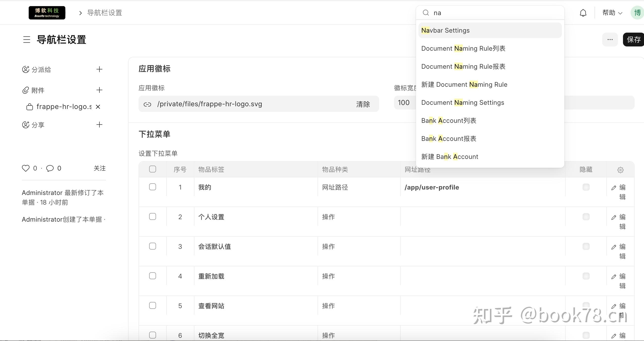644x341 pixels.
Task: Check the row for 个人设置
Action: (x=153, y=216)
